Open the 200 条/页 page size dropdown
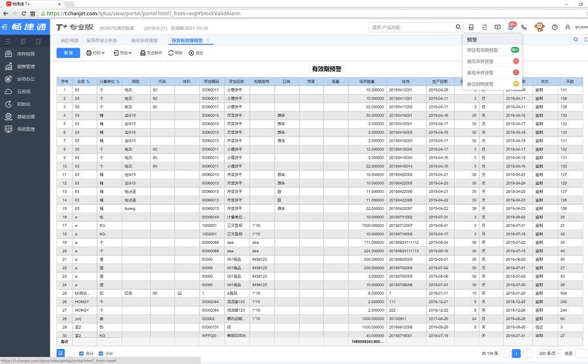The height and width of the screenshot is (364, 588). click(x=547, y=354)
